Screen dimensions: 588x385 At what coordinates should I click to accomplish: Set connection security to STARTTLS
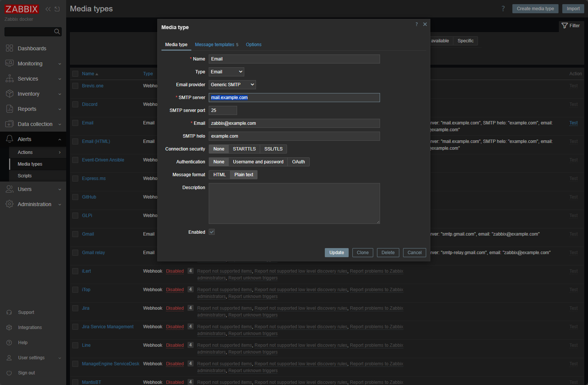(244, 149)
